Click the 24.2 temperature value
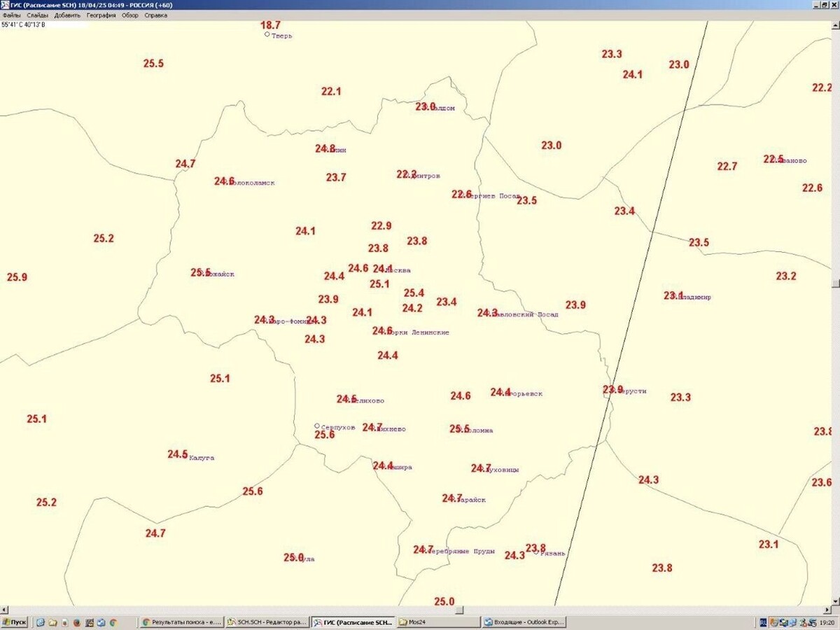This screenshot has height=630, width=840. click(x=412, y=308)
